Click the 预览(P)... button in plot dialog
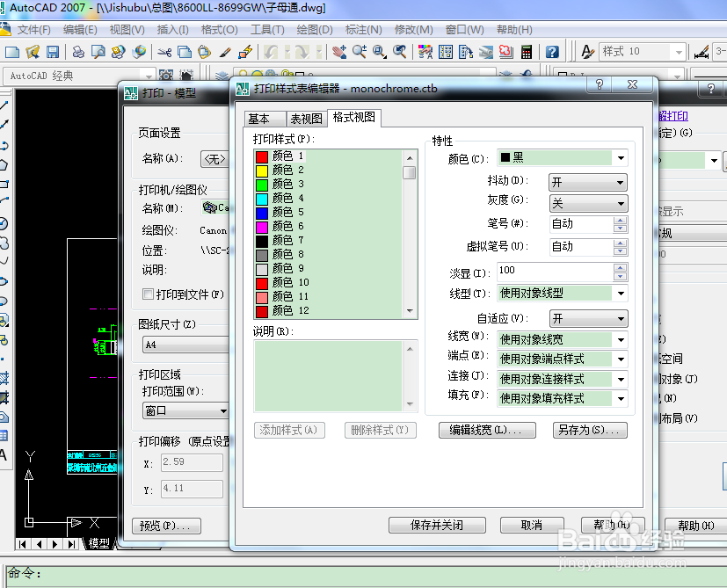This screenshot has height=588, width=727. tap(166, 526)
